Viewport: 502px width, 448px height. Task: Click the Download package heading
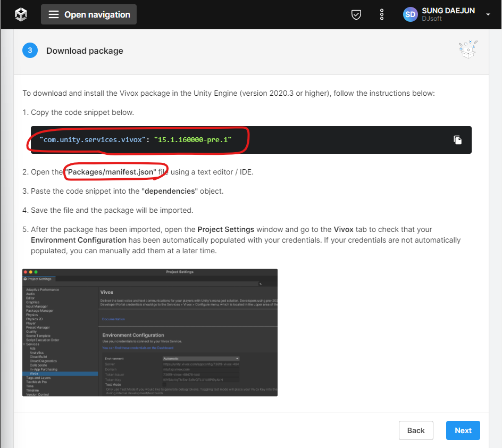click(x=85, y=51)
